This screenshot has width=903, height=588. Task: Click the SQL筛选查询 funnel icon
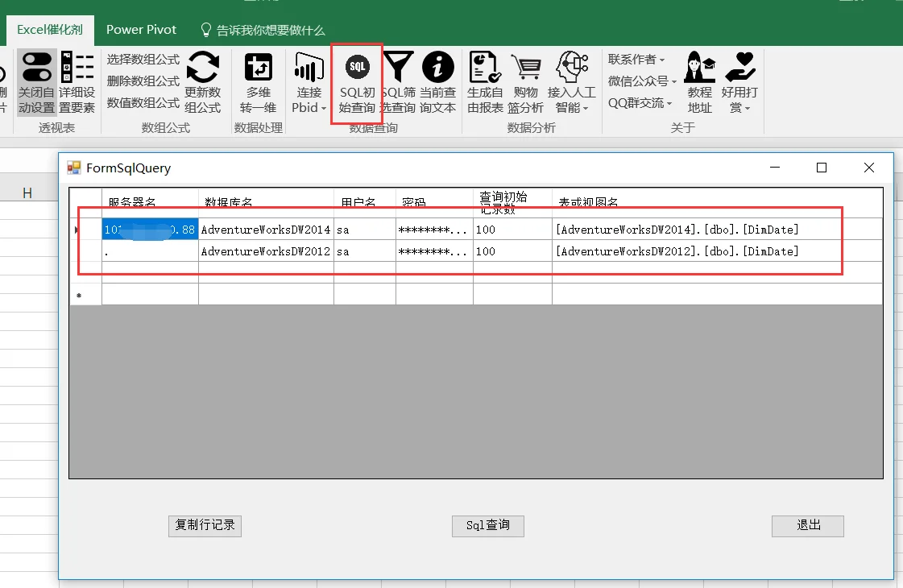coord(398,67)
